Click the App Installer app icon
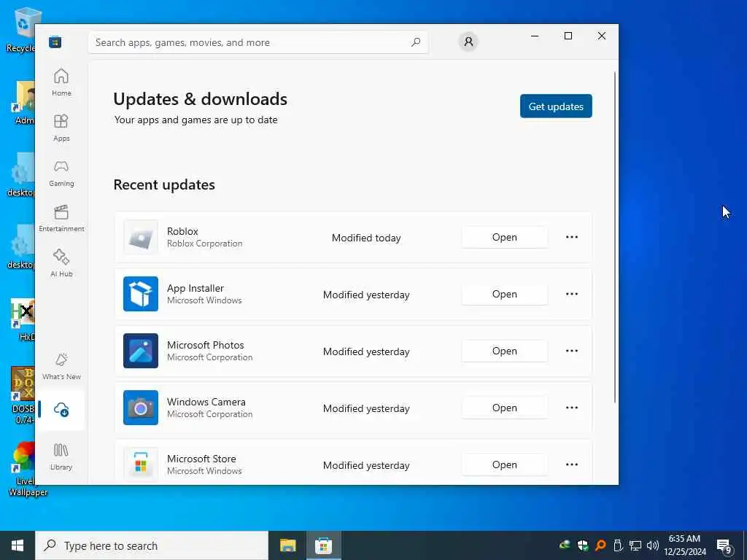Viewport: 747px width, 560px height. pyautogui.click(x=141, y=294)
